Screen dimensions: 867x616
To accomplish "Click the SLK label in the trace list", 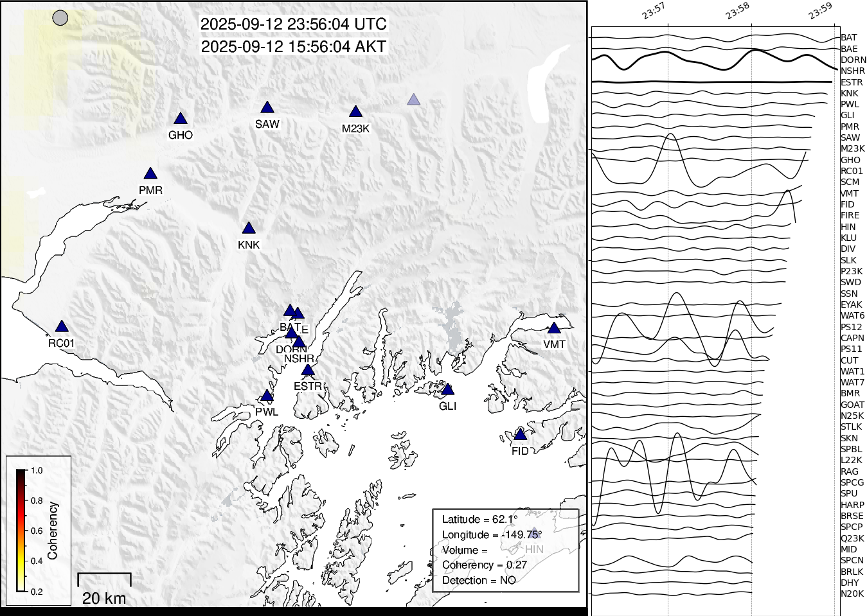I will click(848, 261).
